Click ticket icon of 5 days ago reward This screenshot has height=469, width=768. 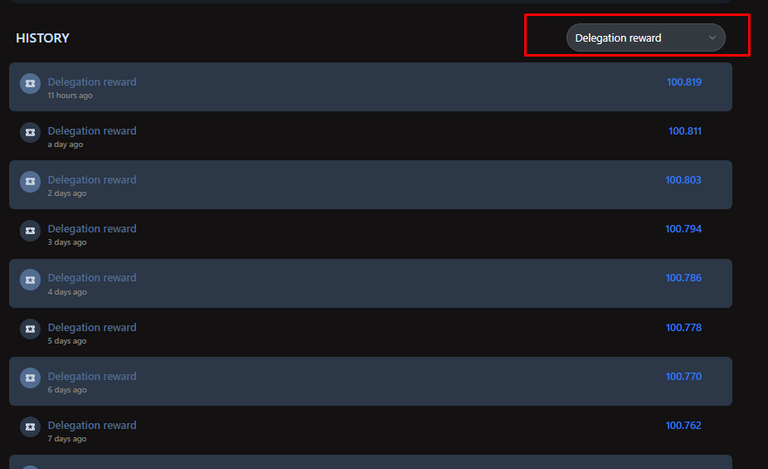[x=30, y=328]
